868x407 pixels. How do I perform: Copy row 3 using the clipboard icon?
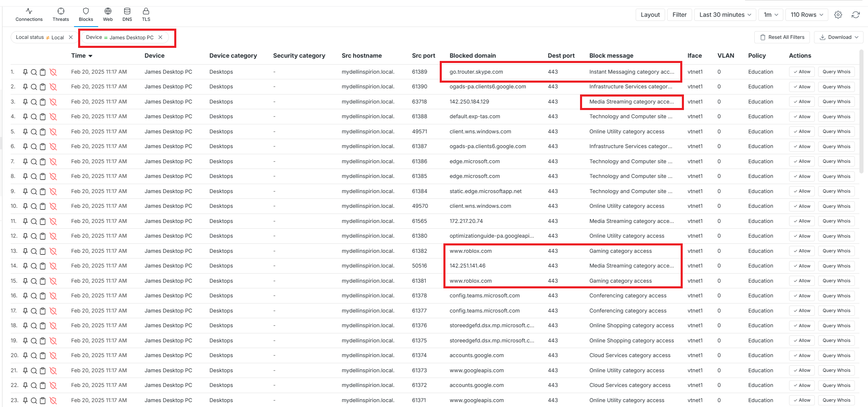pyautogui.click(x=43, y=102)
